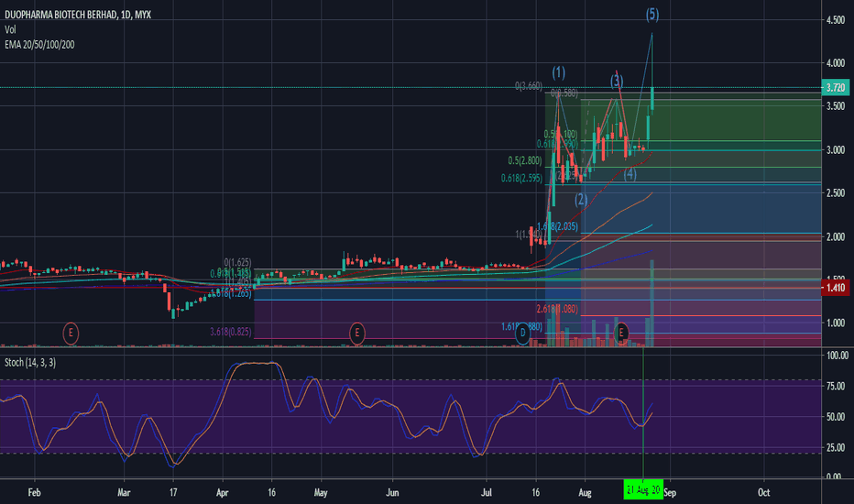
Task: Click the Fibonacci label 3.618(0.825)
Action: (230, 332)
